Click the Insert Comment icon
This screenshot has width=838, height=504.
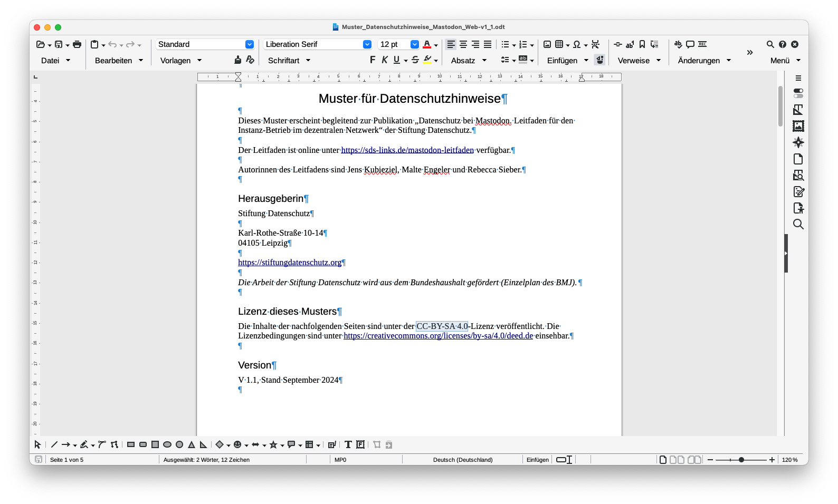(690, 44)
